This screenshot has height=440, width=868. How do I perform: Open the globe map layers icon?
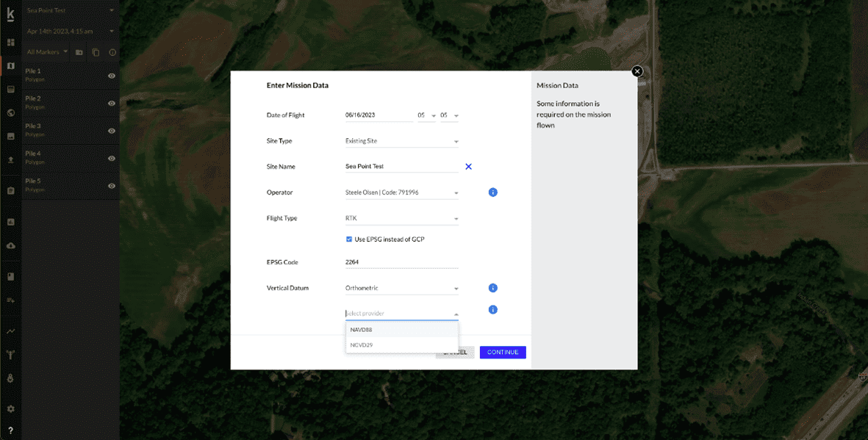pos(10,113)
